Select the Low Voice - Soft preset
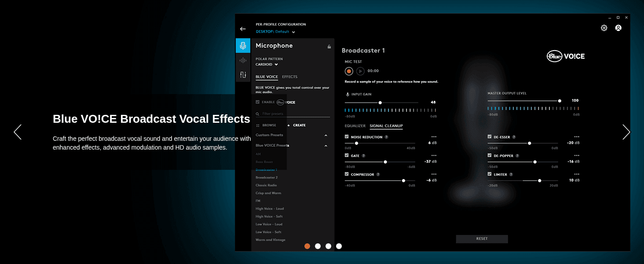This screenshot has height=264, width=644. (268, 232)
